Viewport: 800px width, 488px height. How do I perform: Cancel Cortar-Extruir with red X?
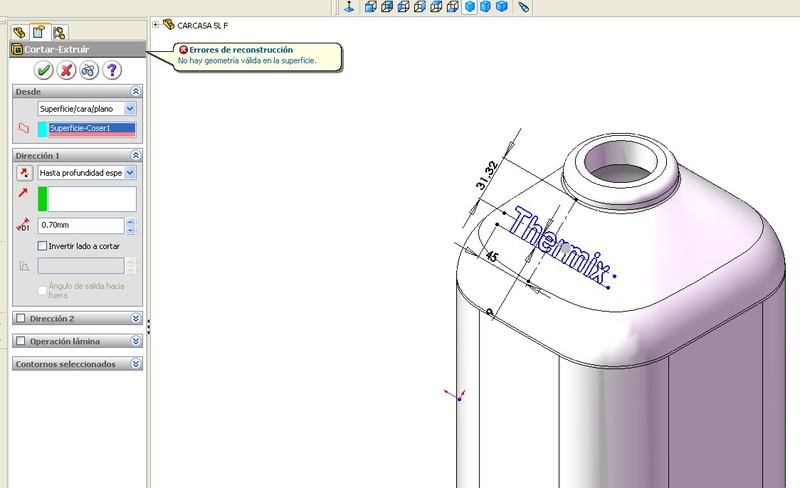(66, 70)
